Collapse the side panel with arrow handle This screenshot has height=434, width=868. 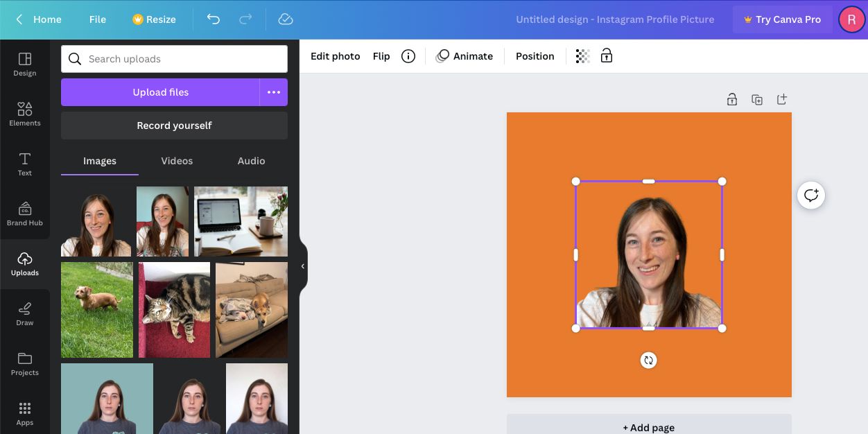[x=302, y=266]
